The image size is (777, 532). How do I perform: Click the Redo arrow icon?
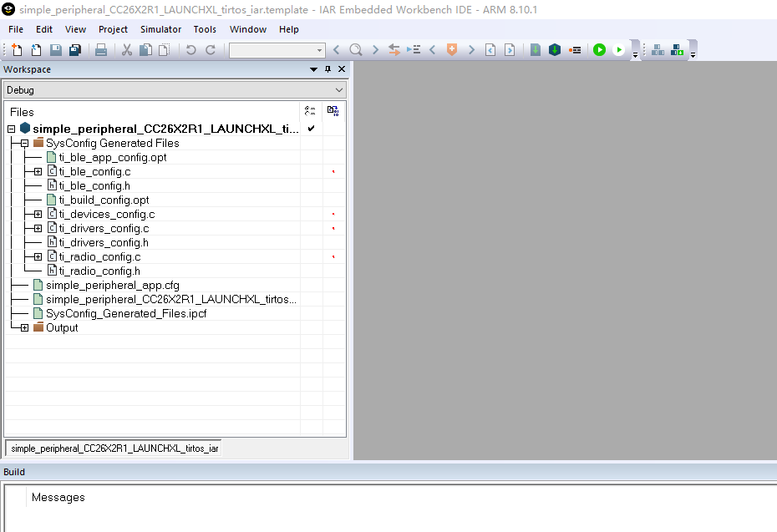pos(210,49)
